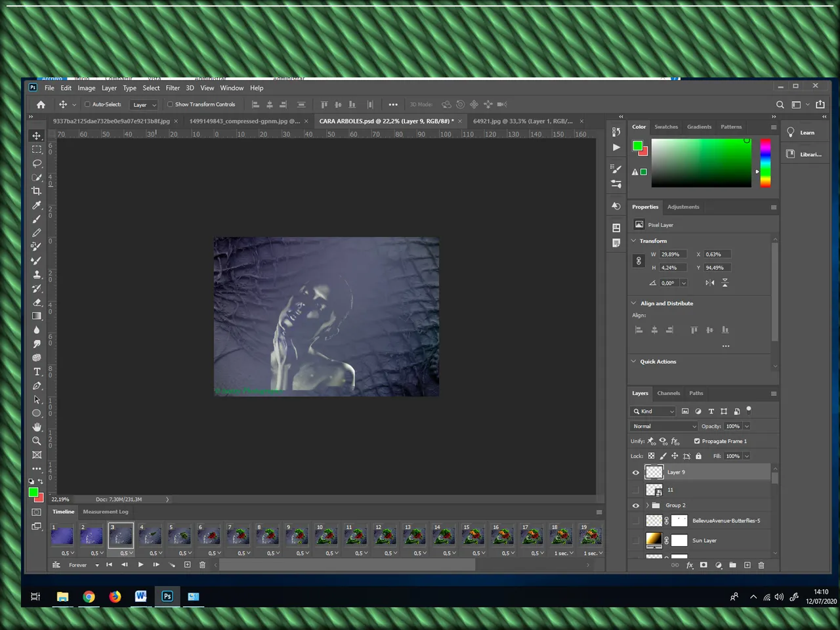840x630 pixels.
Task: Create a new layer group
Action: pos(732,565)
